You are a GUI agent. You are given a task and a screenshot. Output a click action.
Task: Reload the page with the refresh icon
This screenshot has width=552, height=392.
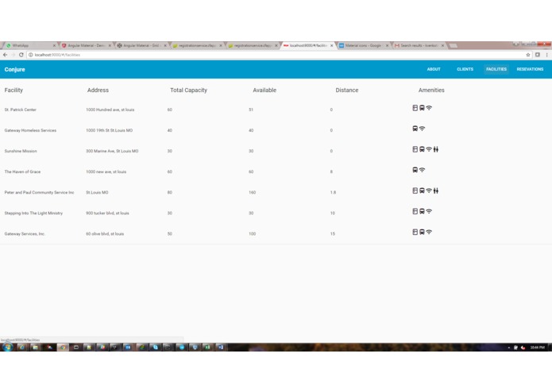21,55
